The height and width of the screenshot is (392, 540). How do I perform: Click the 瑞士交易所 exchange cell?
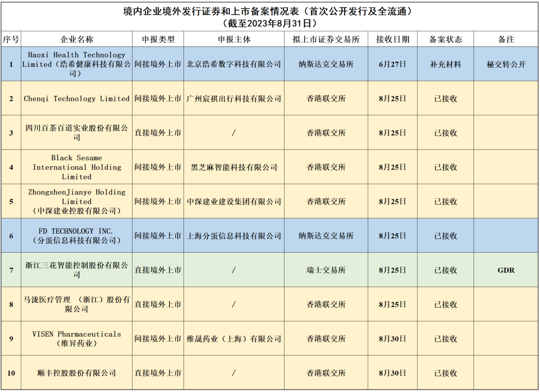coord(326,270)
